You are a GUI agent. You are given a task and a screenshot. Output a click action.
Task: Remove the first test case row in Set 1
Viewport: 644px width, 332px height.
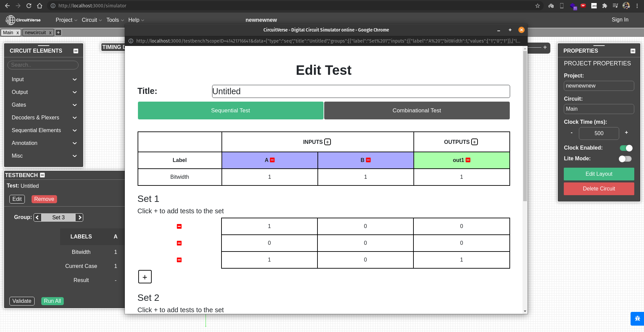179,226
